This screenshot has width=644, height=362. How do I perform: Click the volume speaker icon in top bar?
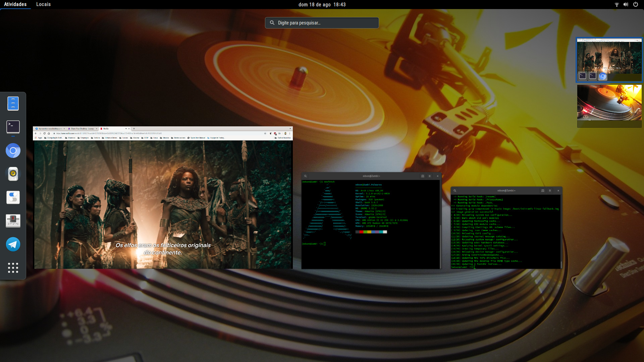coord(626,4)
